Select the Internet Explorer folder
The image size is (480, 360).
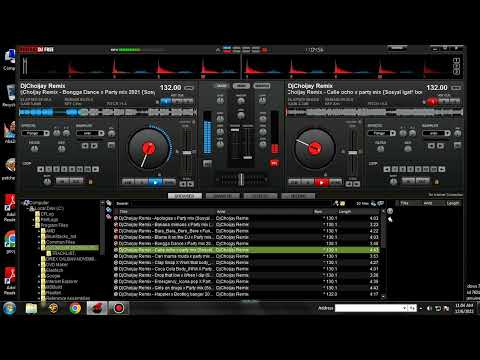pos(62,282)
